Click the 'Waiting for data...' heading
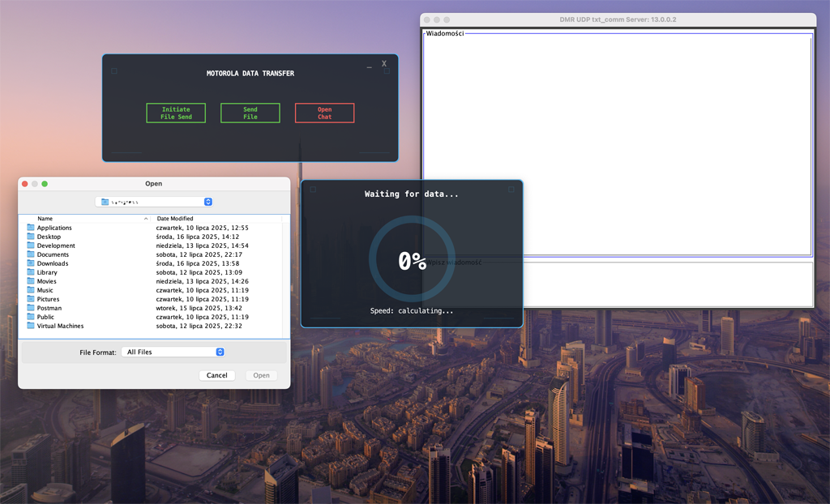This screenshot has width=830, height=504. pyautogui.click(x=411, y=194)
